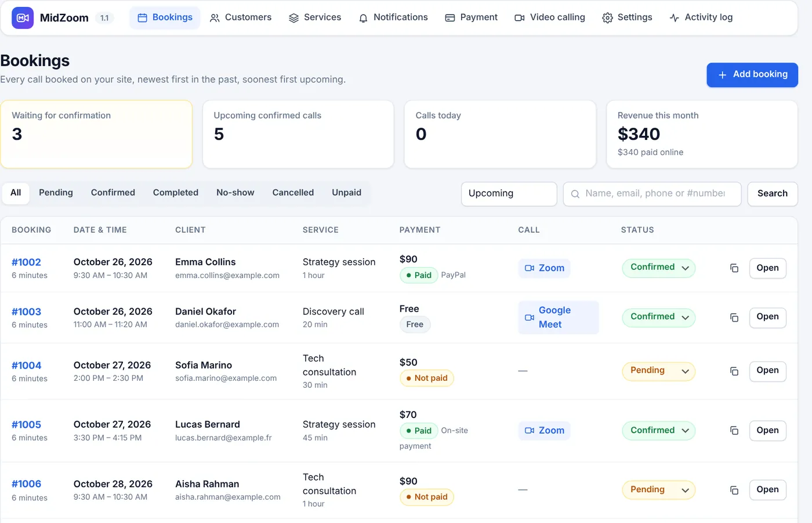Copy booking #1002 using its copy icon
812x523 pixels.
(734, 268)
